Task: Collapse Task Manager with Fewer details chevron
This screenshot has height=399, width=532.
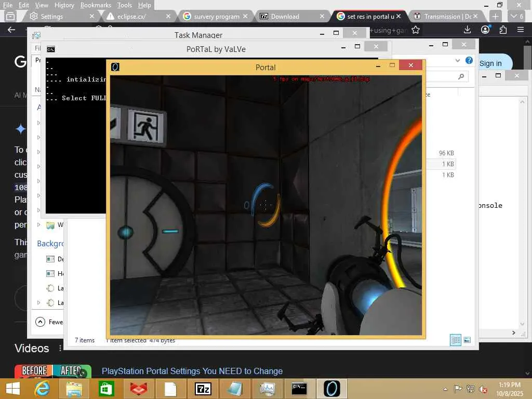Action: tap(40, 322)
